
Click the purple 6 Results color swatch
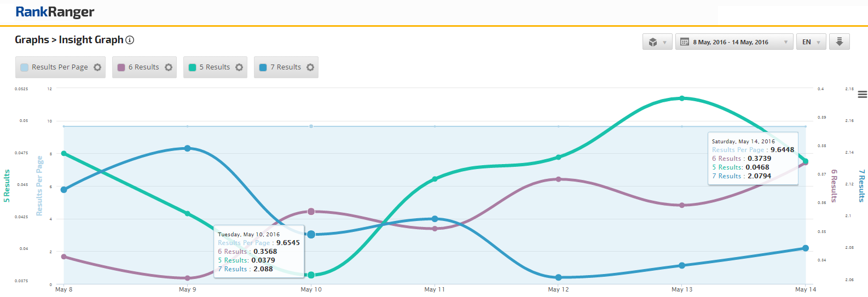pyautogui.click(x=121, y=67)
